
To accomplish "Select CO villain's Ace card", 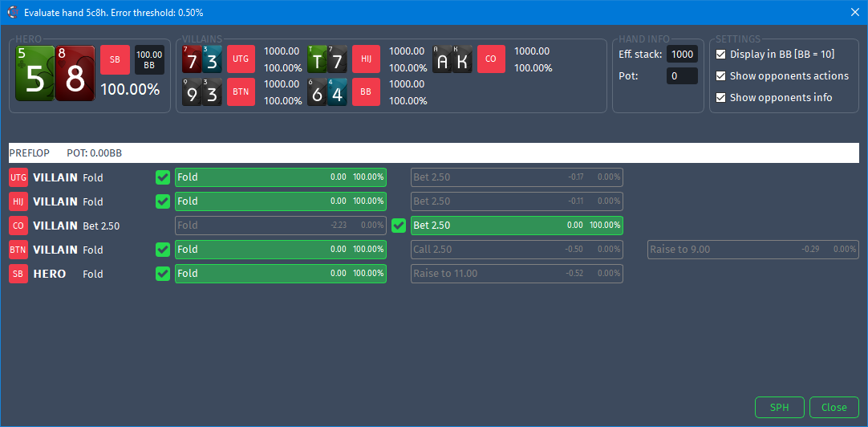I will coord(442,59).
